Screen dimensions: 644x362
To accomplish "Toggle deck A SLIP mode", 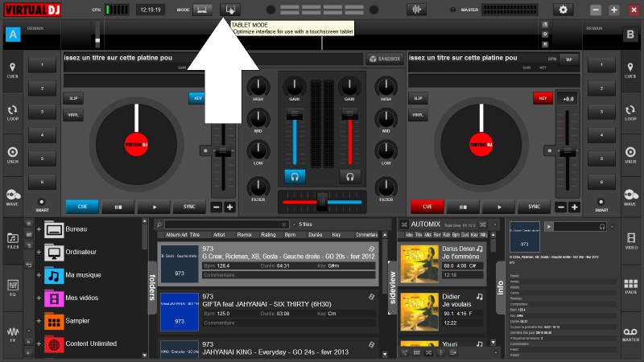I will (73, 98).
